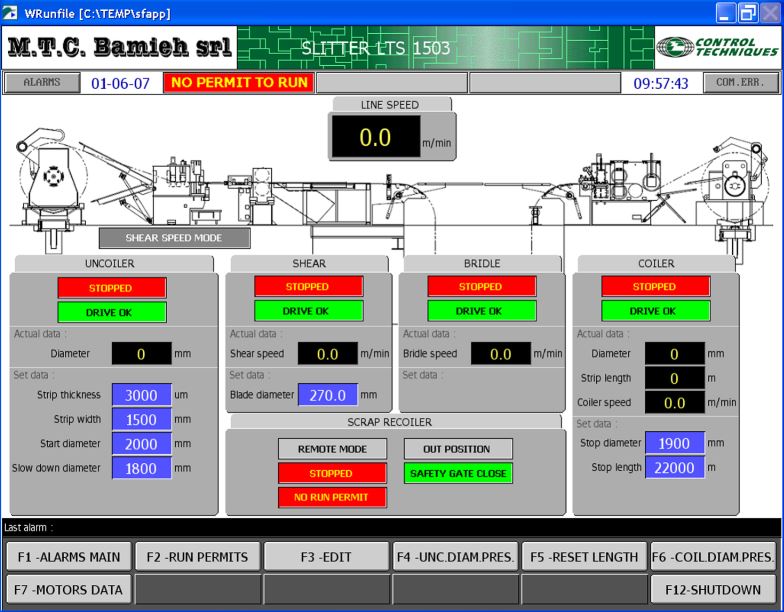Select F3 -EDIT function key
Screen dimensions: 784x612
326,556
